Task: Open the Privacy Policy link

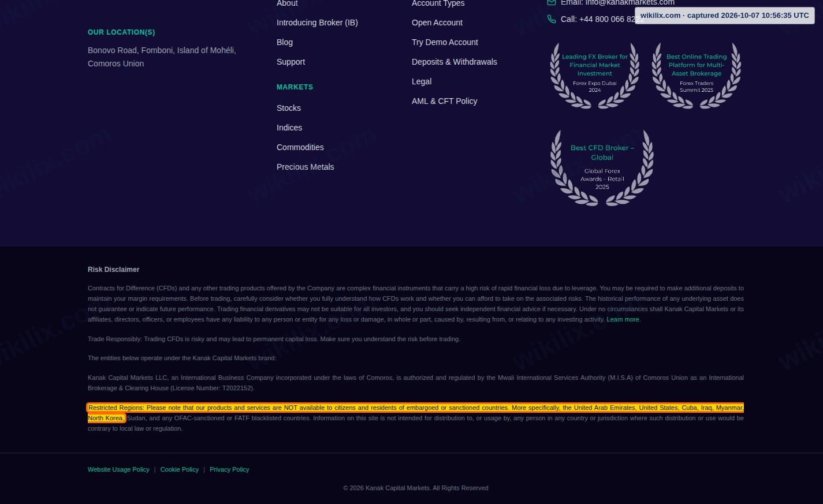Action: (229, 469)
